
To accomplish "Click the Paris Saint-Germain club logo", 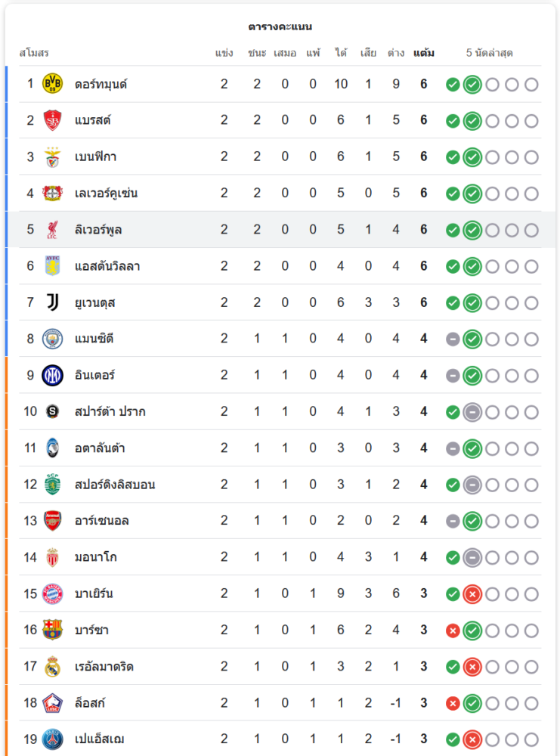I will point(52,739).
